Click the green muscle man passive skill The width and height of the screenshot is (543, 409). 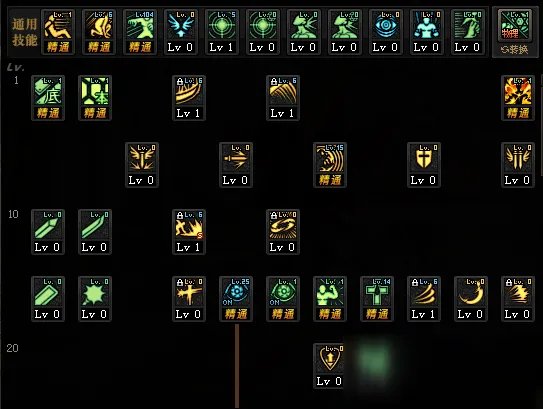pyautogui.click(x=330, y=299)
